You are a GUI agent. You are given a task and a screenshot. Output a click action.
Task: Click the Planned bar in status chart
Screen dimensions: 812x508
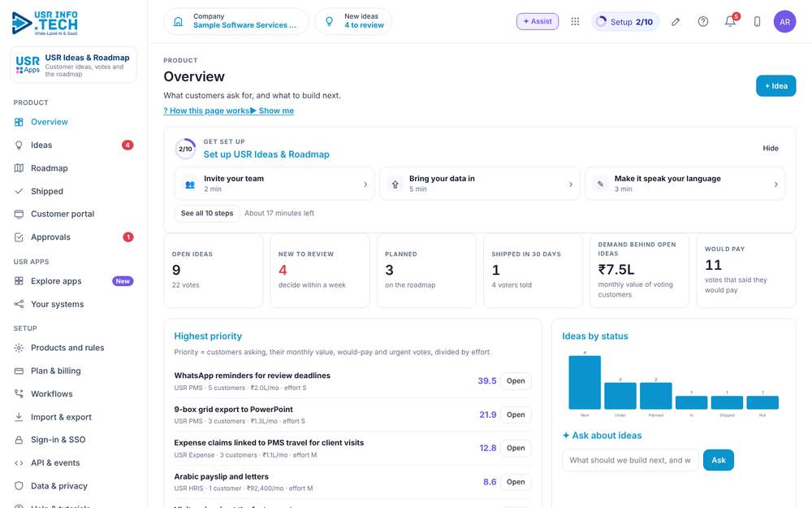tap(655, 396)
